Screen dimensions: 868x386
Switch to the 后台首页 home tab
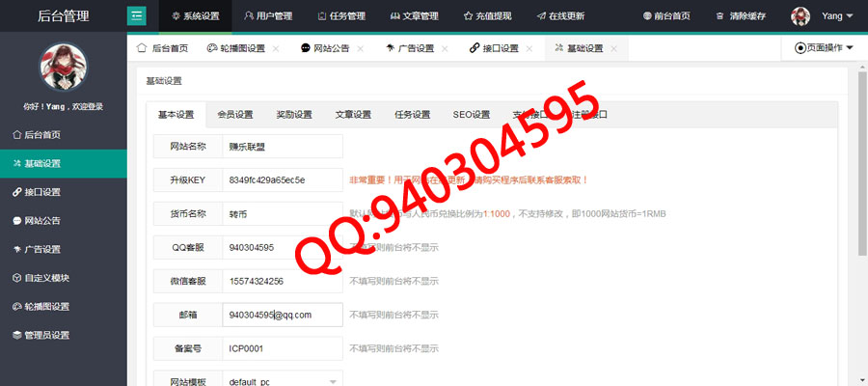tap(162, 48)
